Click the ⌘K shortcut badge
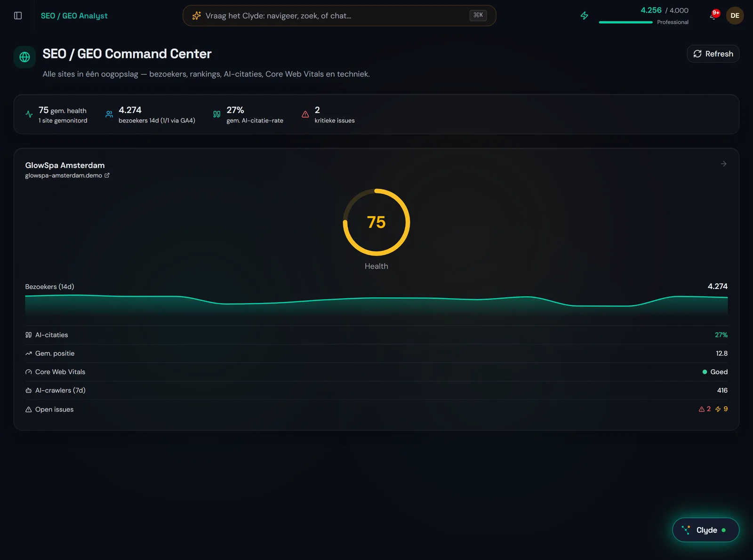Screen dimensions: 753x560 [478, 15]
